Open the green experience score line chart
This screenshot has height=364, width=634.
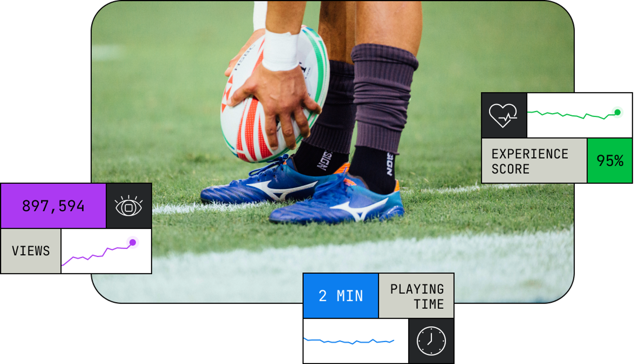(580, 115)
